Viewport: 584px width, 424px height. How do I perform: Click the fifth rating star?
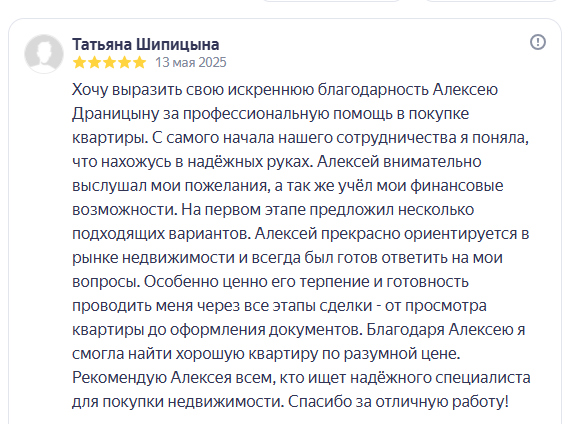(x=139, y=62)
